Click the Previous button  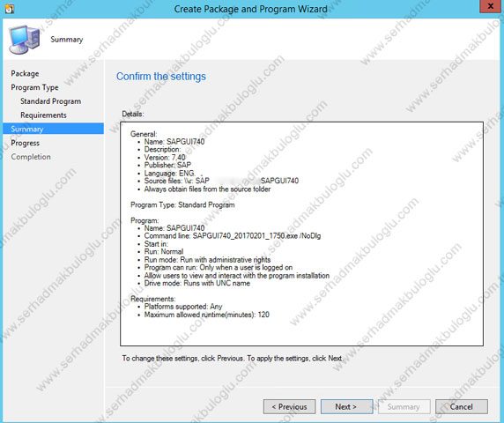tap(289, 406)
